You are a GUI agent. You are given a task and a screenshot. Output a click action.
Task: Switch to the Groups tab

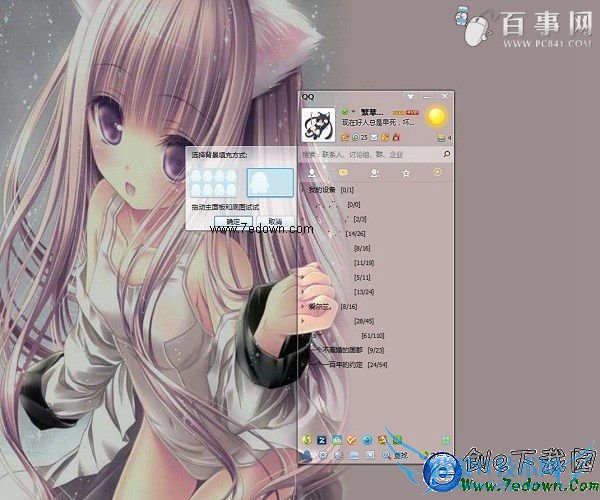point(375,173)
